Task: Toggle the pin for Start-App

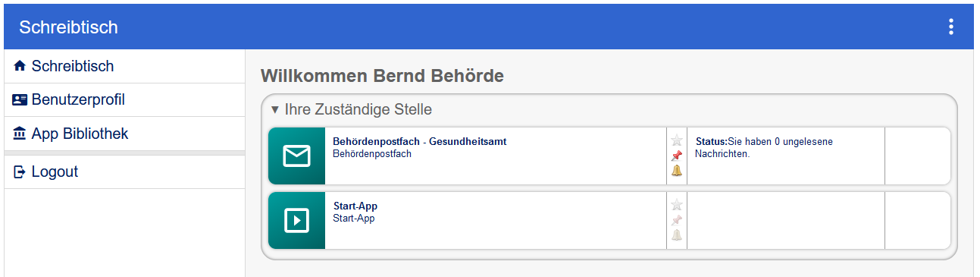Action: click(x=677, y=220)
